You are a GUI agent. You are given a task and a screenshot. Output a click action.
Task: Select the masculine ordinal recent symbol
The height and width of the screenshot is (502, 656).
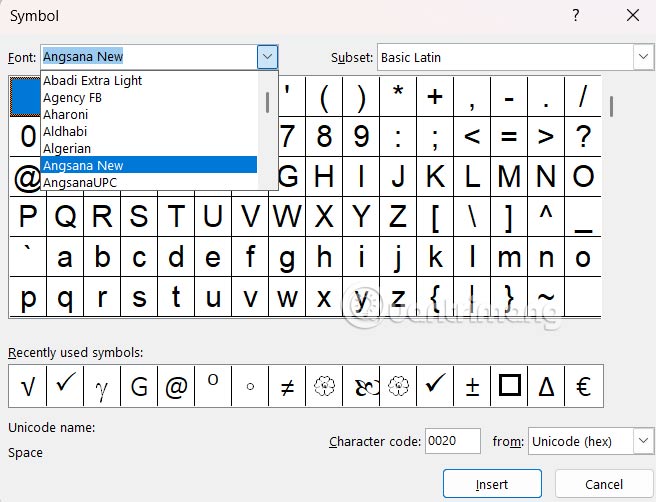click(x=213, y=386)
